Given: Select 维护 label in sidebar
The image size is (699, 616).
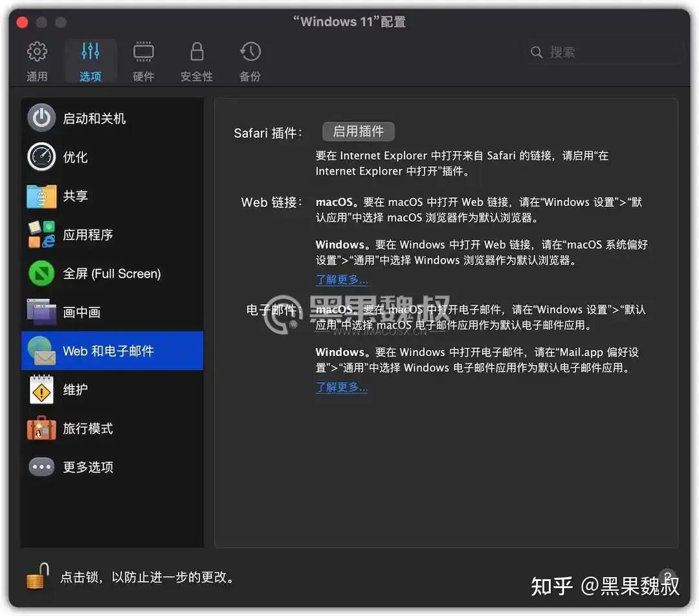Looking at the screenshot, I should click(75, 390).
